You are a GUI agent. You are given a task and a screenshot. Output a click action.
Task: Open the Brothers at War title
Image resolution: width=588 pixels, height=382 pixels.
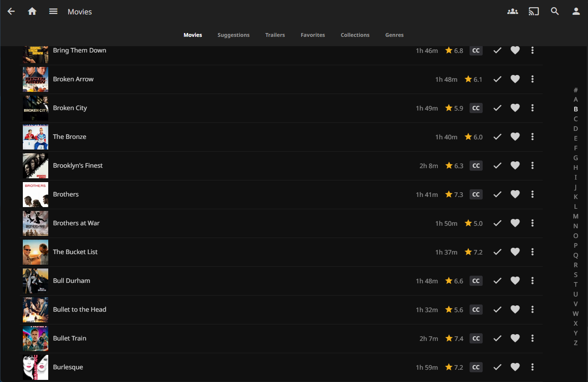(x=76, y=223)
